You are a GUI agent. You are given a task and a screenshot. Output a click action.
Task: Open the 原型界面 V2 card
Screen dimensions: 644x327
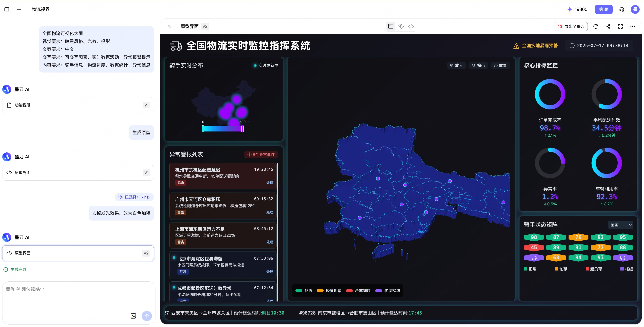click(x=78, y=253)
